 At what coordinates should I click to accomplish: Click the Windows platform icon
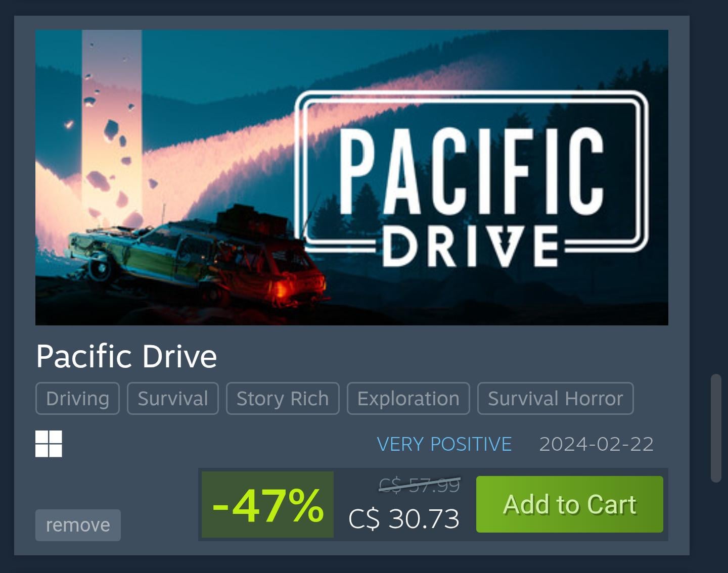coord(49,444)
